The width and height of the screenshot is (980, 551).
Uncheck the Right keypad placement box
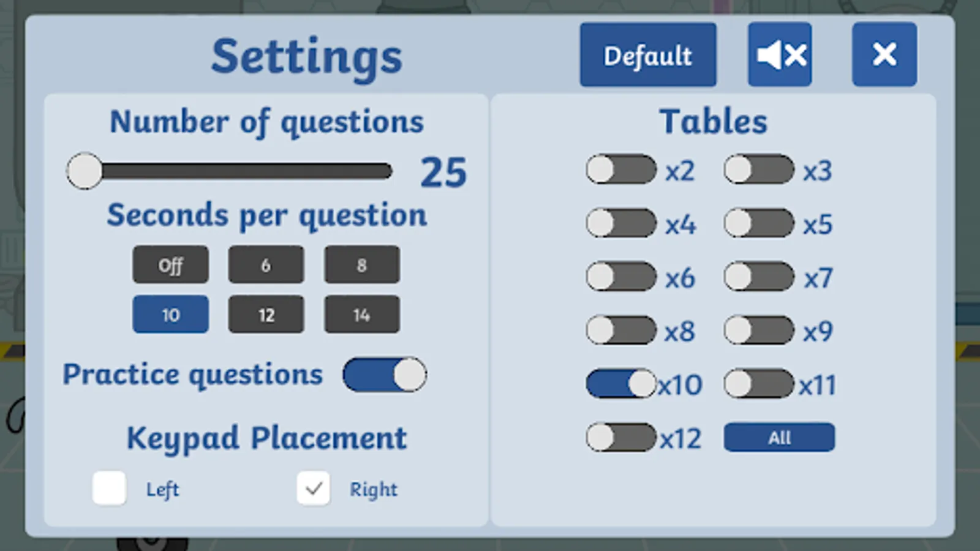click(313, 489)
